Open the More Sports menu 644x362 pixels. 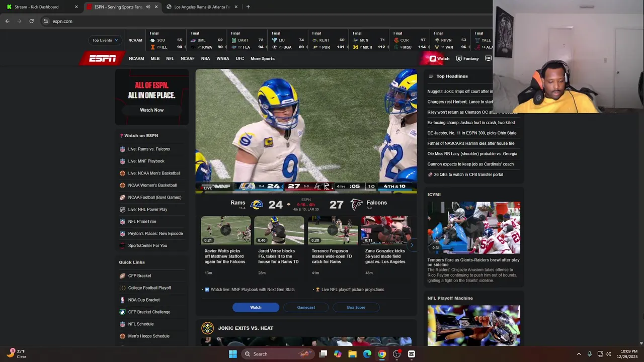point(263,58)
